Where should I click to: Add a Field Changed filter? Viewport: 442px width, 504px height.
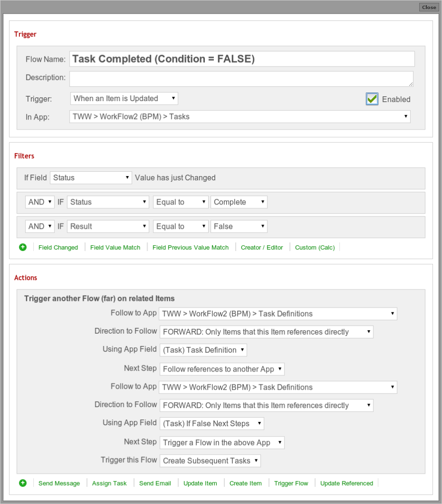[x=58, y=248]
